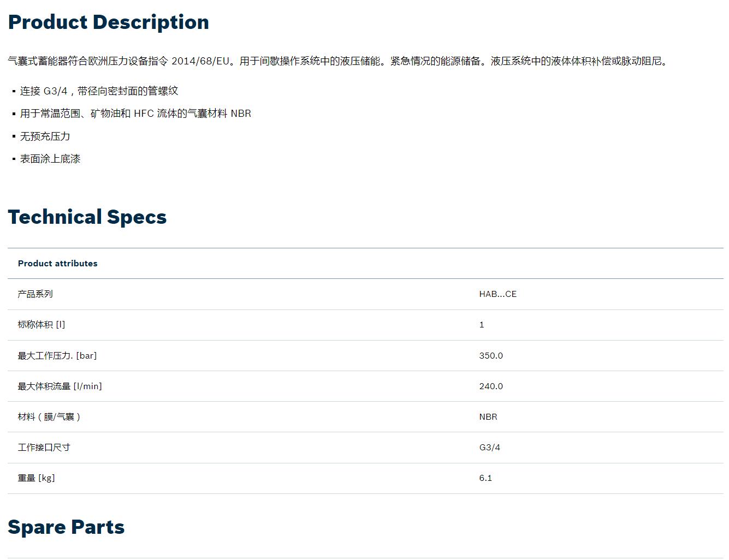Click the 标称体积 [l] label
729x560 pixels.
(41, 324)
